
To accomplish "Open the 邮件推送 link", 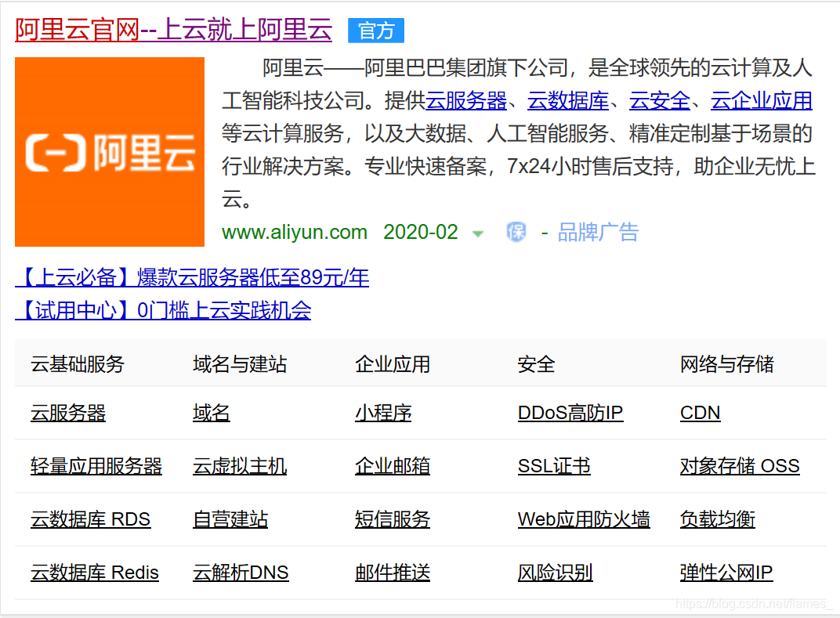I will (393, 573).
